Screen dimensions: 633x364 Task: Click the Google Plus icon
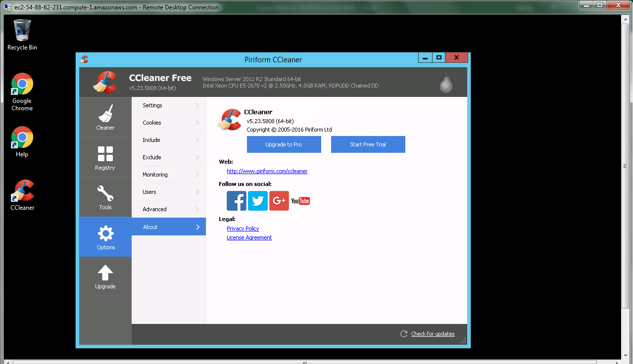279,201
